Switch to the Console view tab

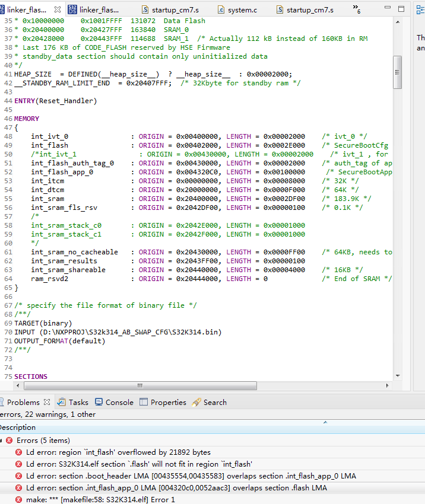[114, 402]
